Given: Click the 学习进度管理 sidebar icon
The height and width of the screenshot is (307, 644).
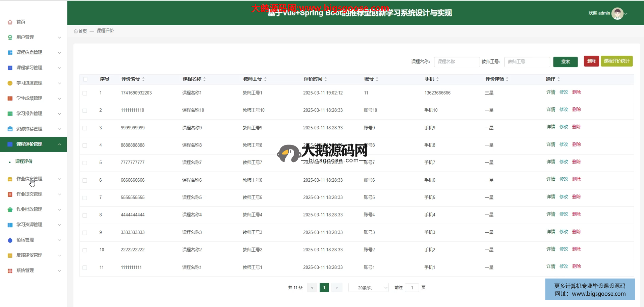Looking at the screenshot, I should 10,83.
